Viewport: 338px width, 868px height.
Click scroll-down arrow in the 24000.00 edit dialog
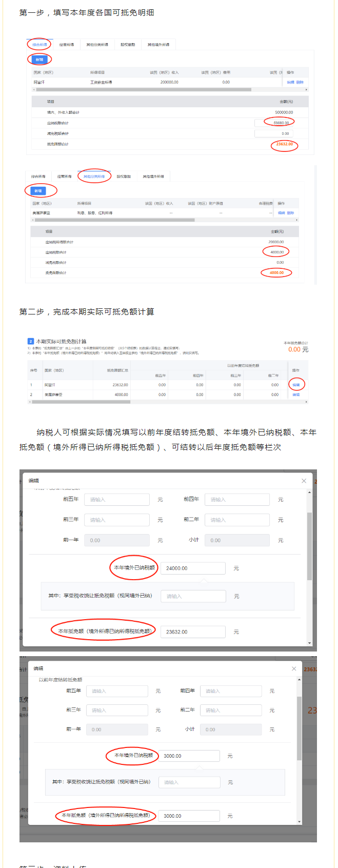(x=309, y=643)
